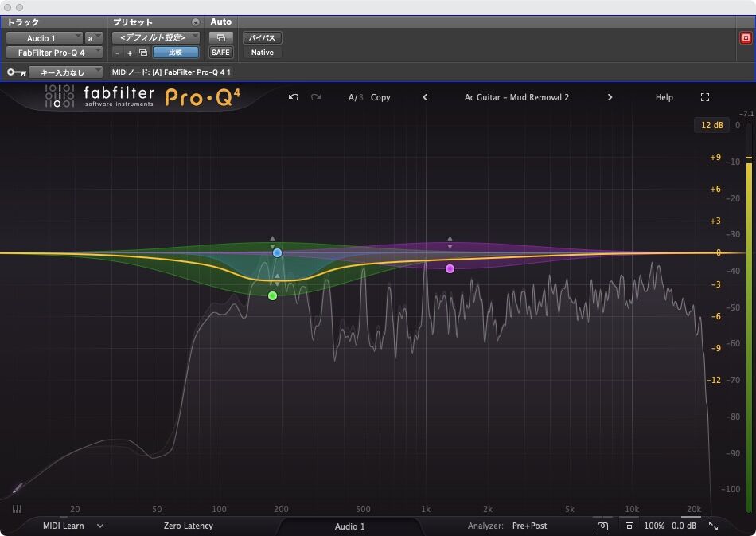Select the green EQ band node
The width and height of the screenshot is (756, 536).
click(272, 295)
